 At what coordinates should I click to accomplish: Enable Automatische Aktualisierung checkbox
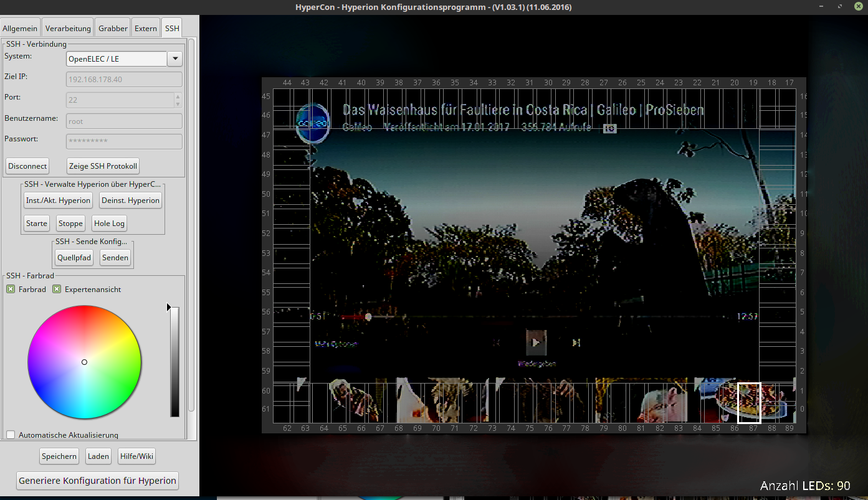11,435
